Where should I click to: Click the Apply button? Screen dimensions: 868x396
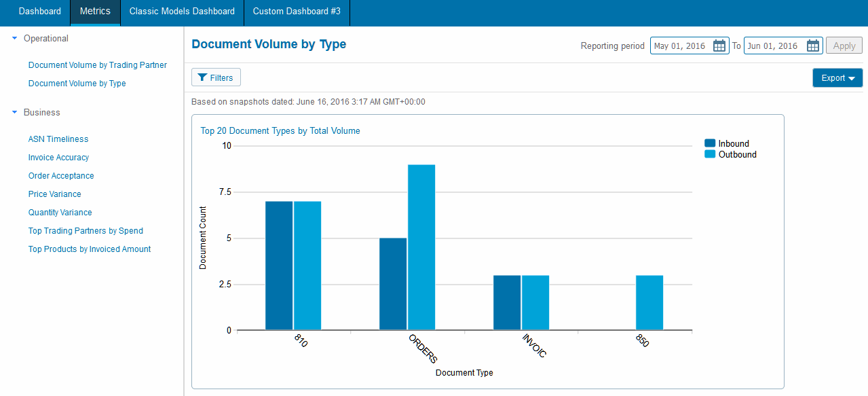(844, 46)
